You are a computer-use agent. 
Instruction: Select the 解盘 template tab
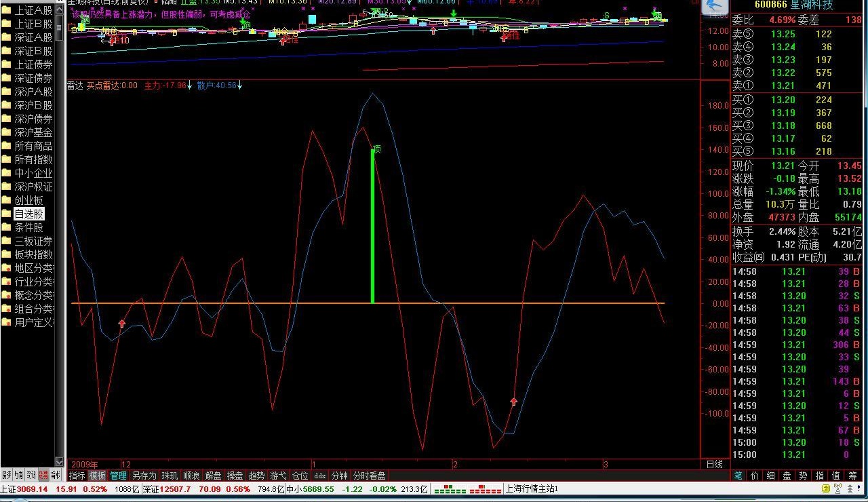coord(213,476)
